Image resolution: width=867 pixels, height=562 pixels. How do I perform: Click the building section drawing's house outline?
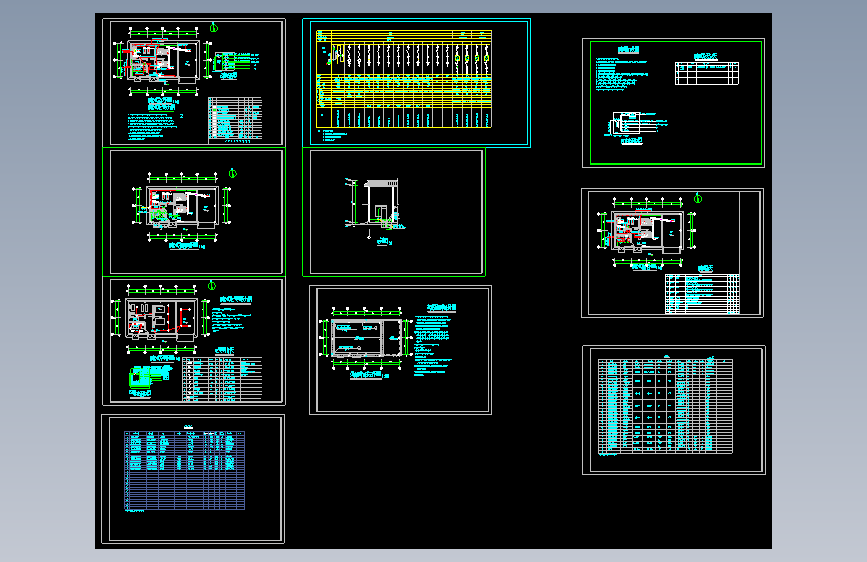tap(380, 199)
